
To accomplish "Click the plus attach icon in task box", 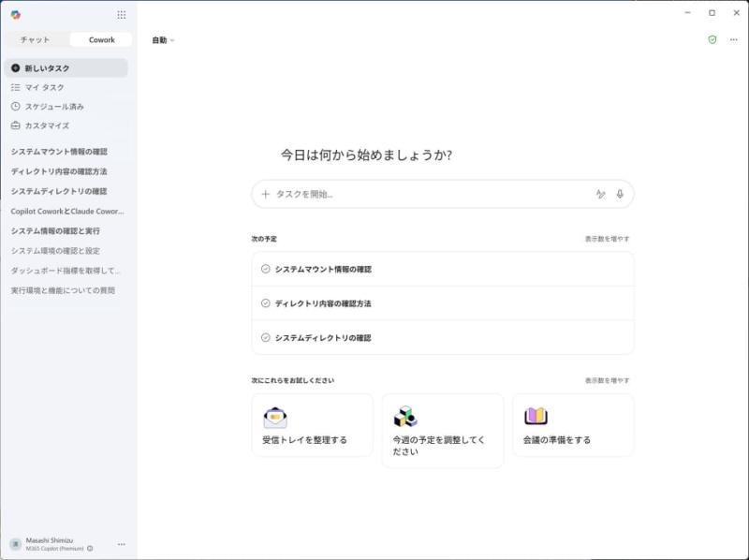I will [266, 194].
